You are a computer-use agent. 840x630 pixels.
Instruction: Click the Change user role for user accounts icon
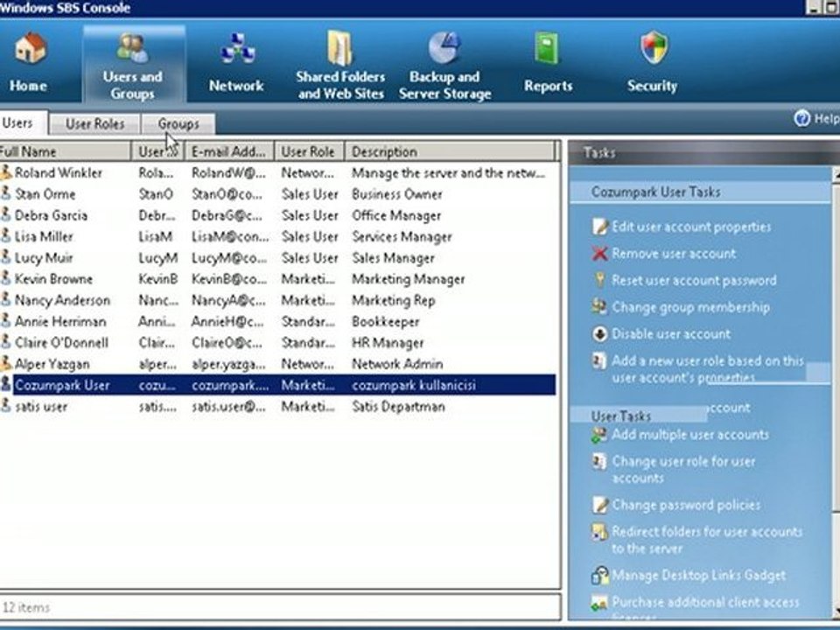click(x=599, y=461)
